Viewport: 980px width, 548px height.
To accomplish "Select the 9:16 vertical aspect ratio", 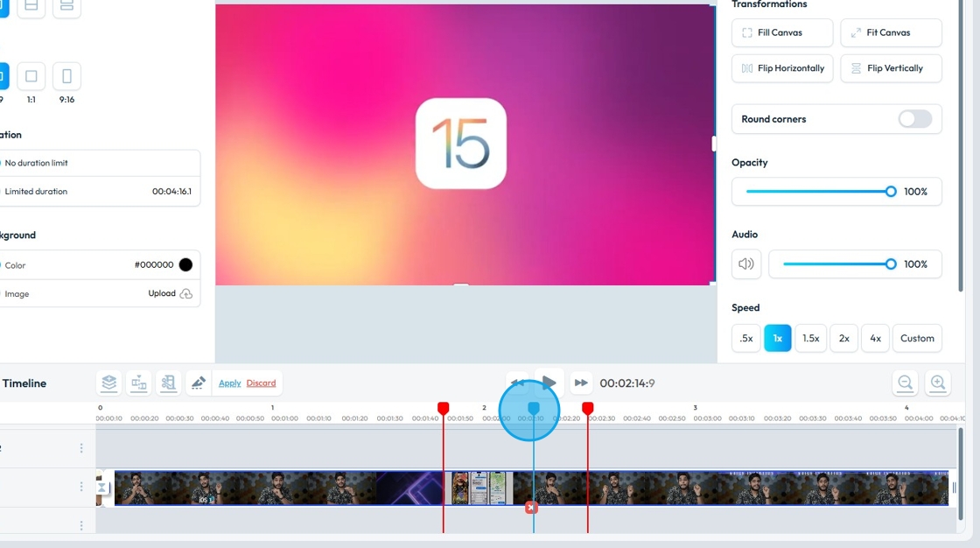I will (x=66, y=76).
